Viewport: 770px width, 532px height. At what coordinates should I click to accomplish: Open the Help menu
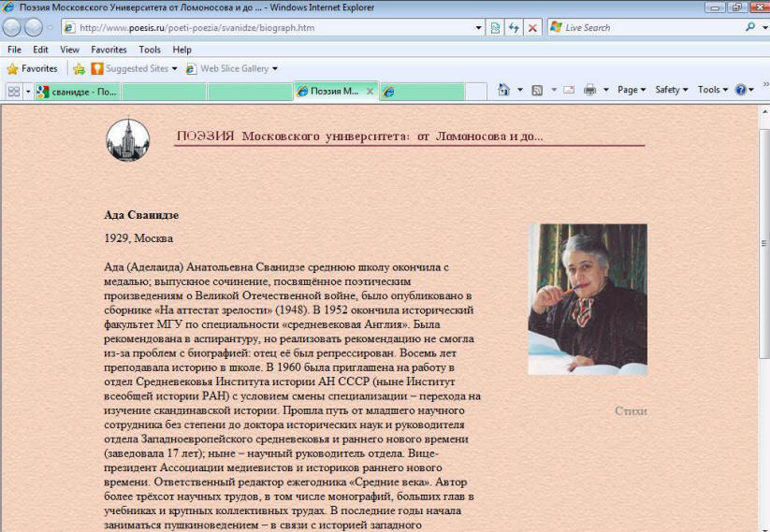(182, 50)
